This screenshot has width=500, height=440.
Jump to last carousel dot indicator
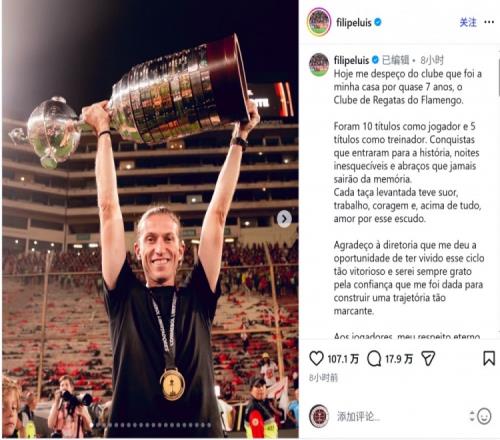pos(209,425)
